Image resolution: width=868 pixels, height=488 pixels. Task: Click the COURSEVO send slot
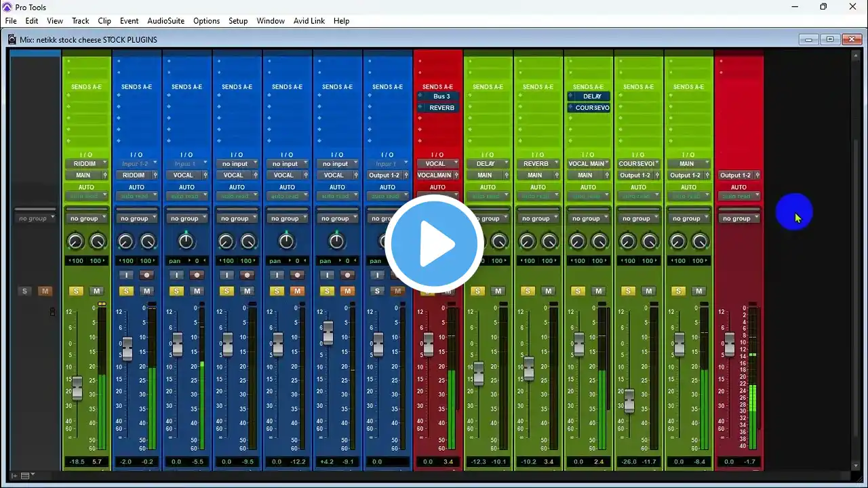pyautogui.click(x=592, y=108)
